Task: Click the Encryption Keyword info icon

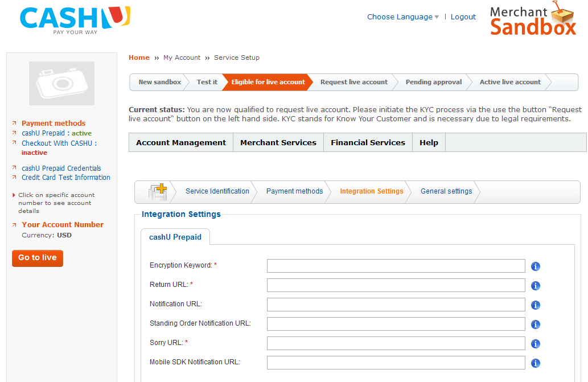Action: pos(536,266)
